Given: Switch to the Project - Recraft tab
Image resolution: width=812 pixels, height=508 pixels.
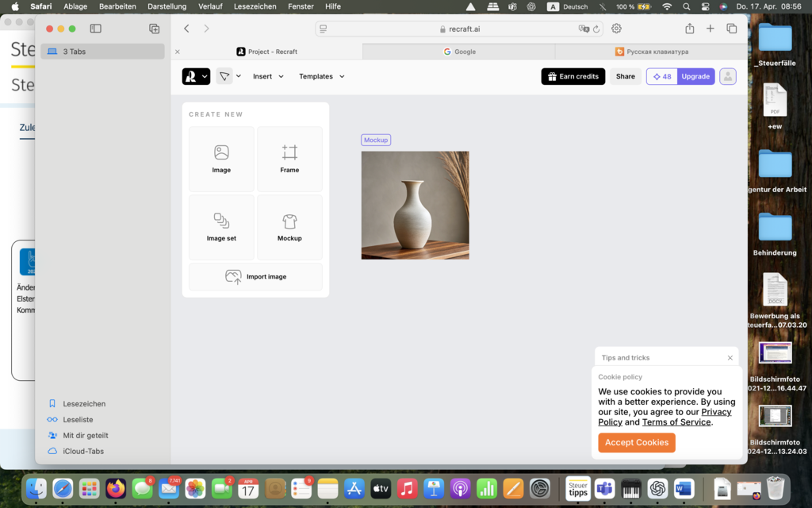Looking at the screenshot, I should click(267, 52).
